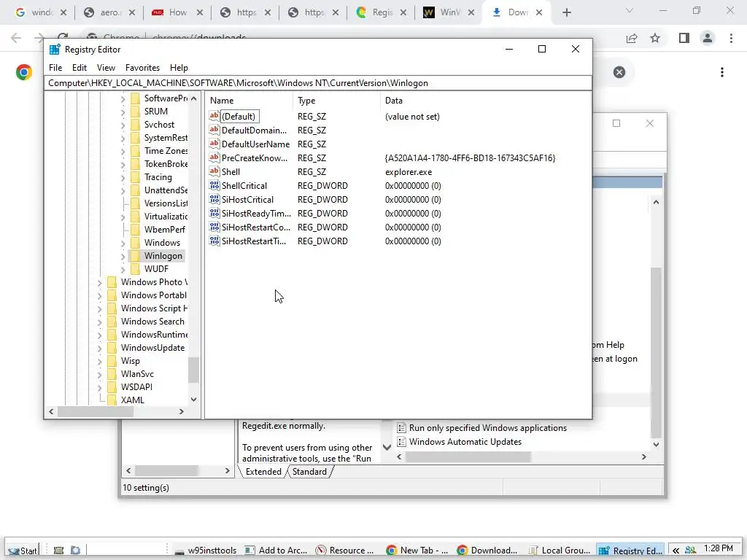Image resolution: width=747 pixels, height=560 pixels.
Task: Click the Winlogon folder icon
Action: tap(135, 256)
